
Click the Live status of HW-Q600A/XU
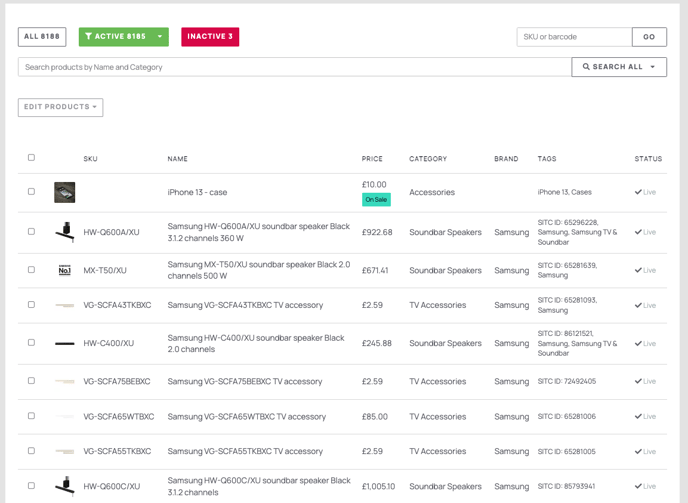click(645, 232)
